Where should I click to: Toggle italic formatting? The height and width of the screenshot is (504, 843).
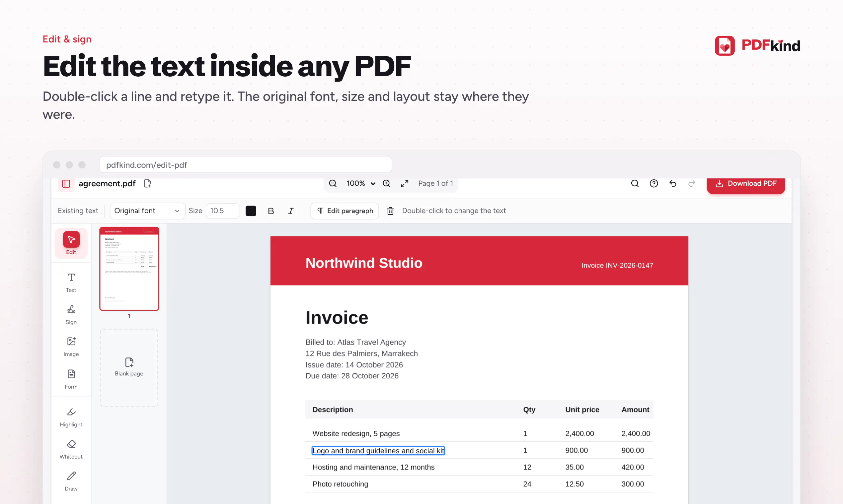[291, 211]
